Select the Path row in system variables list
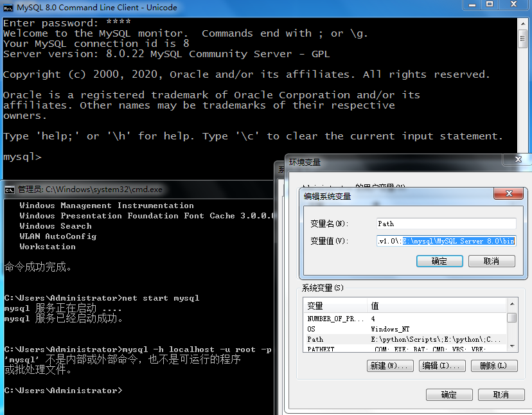The image size is (532, 415). pos(405,339)
